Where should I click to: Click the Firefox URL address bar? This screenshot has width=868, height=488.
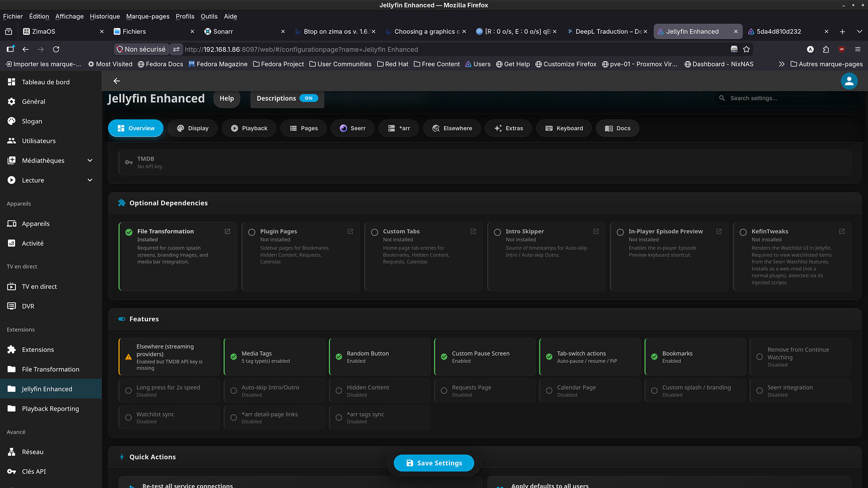tap(453, 49)
